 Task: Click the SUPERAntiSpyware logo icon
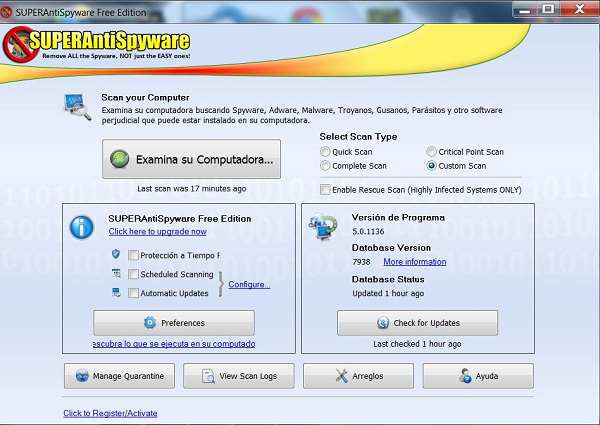pos(20,44)
